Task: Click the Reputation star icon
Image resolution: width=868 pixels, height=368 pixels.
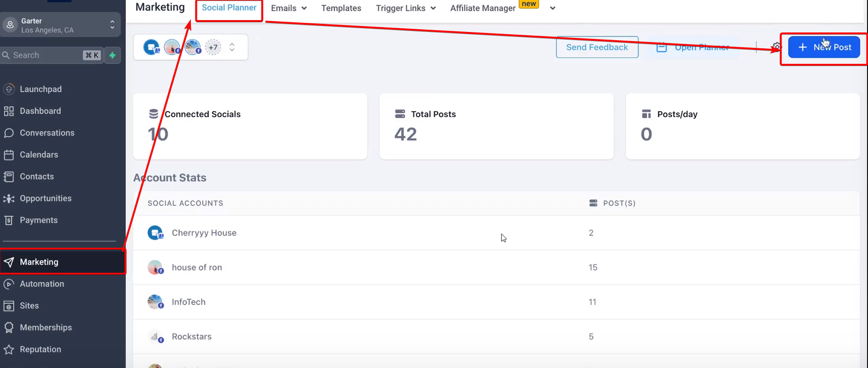Action: 9,350
